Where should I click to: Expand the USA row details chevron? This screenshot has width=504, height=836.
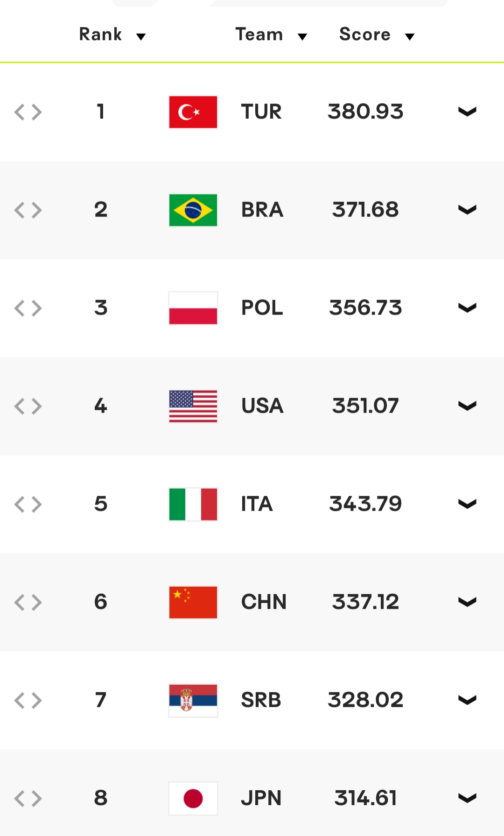click(467, 406)
